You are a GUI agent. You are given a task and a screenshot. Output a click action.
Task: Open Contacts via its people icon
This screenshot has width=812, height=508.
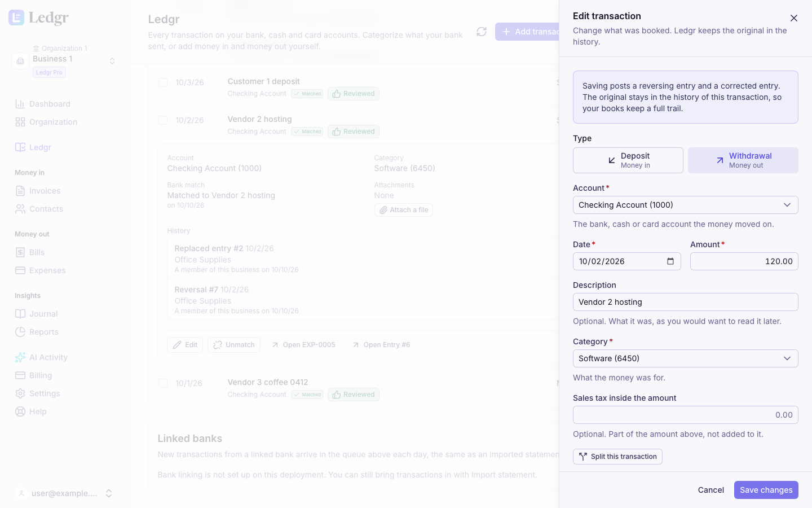pos(20,209)
